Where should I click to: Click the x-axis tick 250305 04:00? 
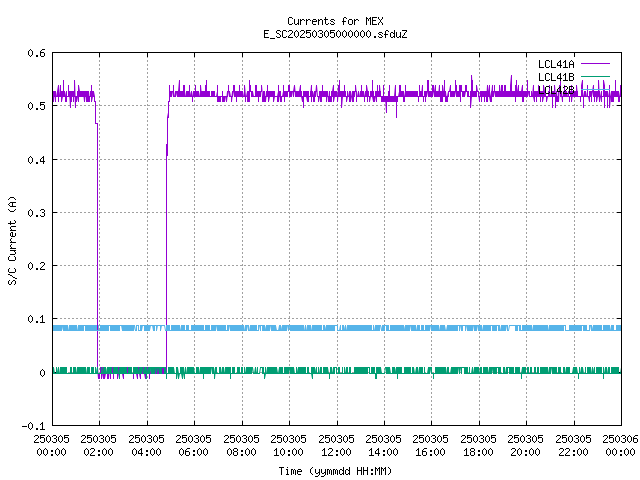click(147, 445)
